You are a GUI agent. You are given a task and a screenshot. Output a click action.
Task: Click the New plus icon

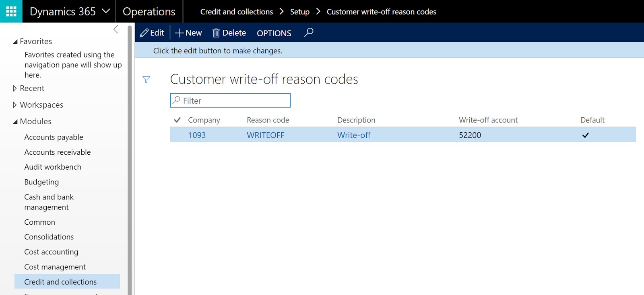(179, 33)
